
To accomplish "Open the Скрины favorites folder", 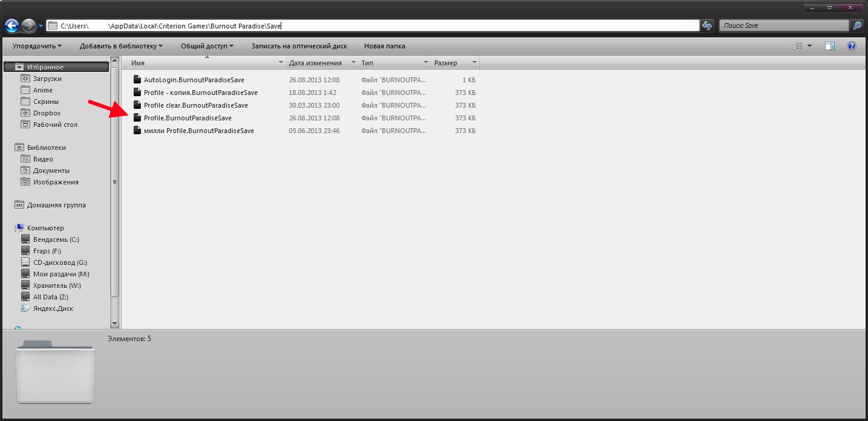I will 46,102.
